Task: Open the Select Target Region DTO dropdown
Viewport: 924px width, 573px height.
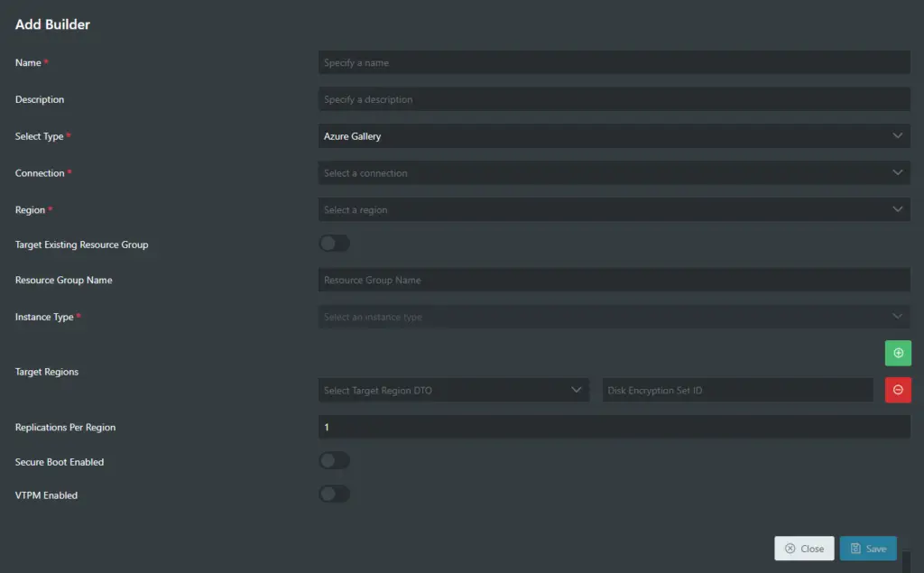Action: (x=453, y=390)
